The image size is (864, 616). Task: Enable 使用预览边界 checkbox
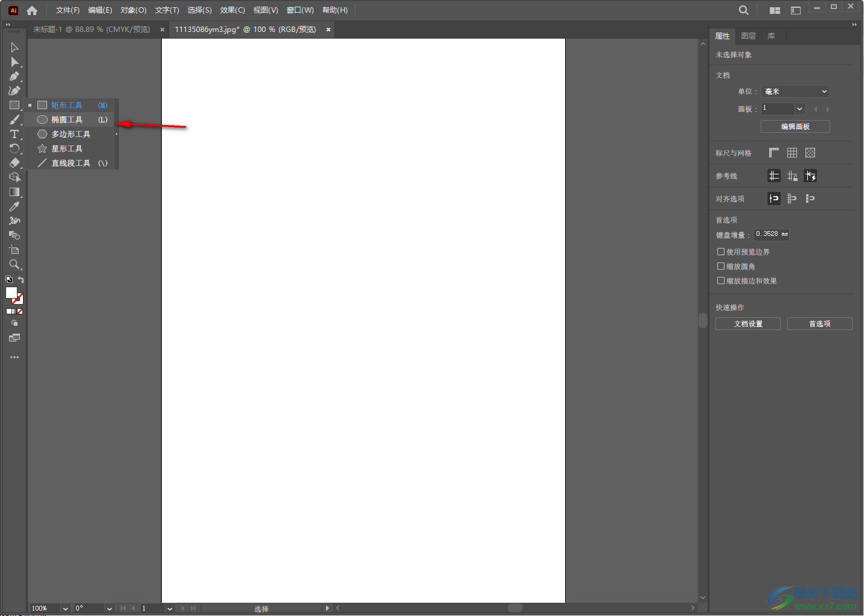click(x=721, y=252)
